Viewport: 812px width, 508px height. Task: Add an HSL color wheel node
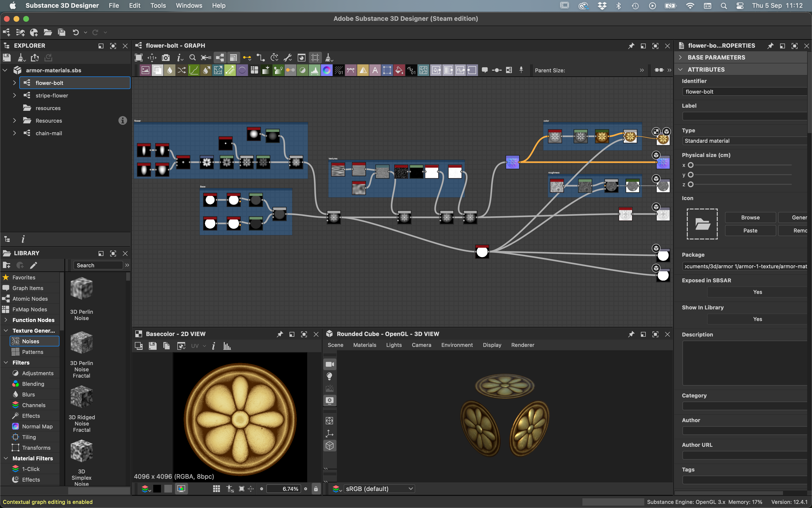click(x=326, y=70)
